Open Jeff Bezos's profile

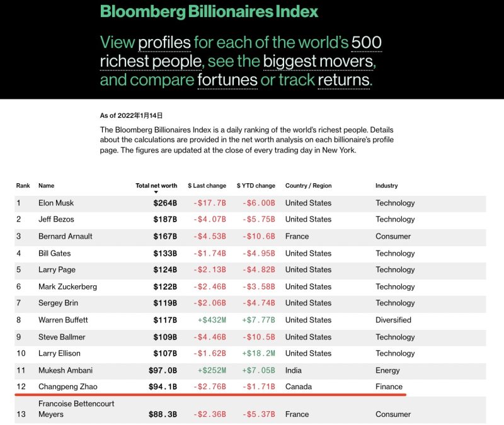(56, 219)
